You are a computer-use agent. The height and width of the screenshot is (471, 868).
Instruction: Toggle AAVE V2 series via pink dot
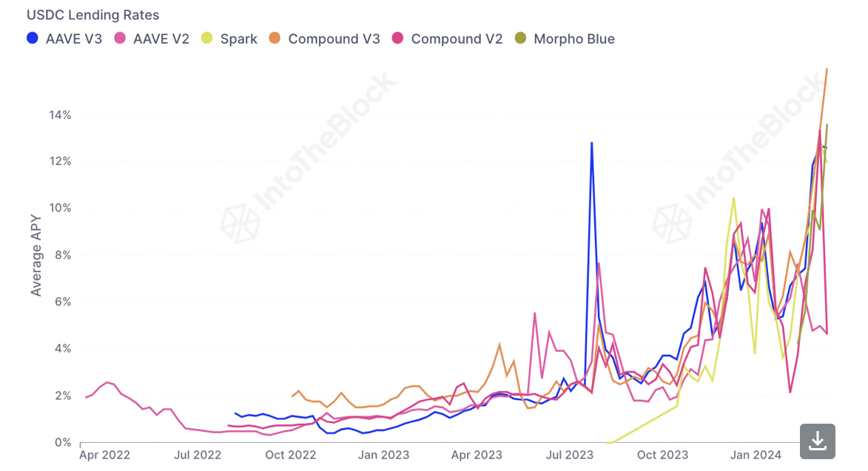coord(120,38)
